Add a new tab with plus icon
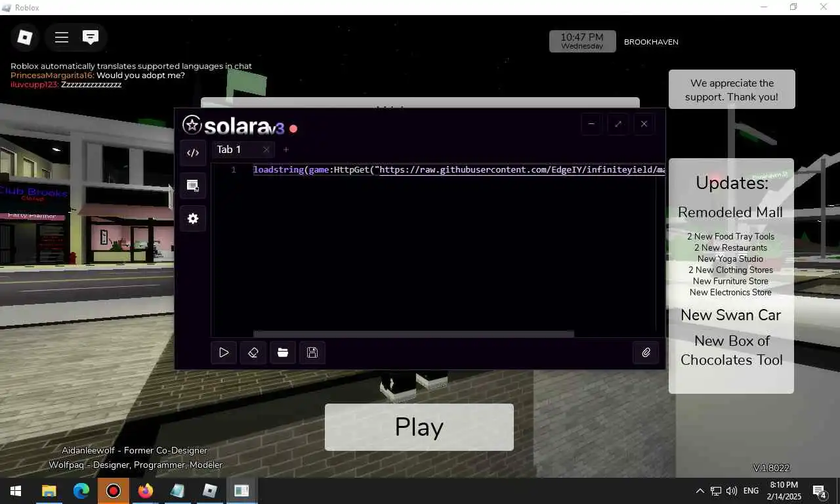This screenshot has width=840, height=504. pyautogui.click(x=286, y=150)
